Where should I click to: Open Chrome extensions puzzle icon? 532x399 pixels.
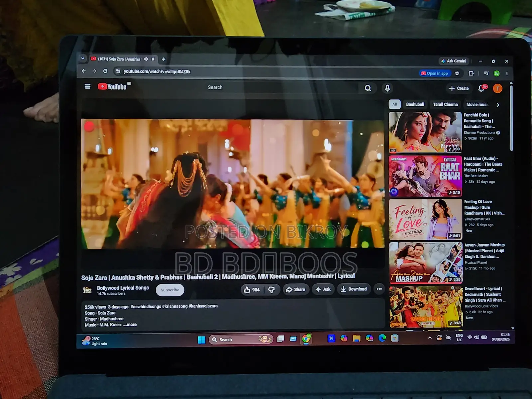(x=471, y=73)
